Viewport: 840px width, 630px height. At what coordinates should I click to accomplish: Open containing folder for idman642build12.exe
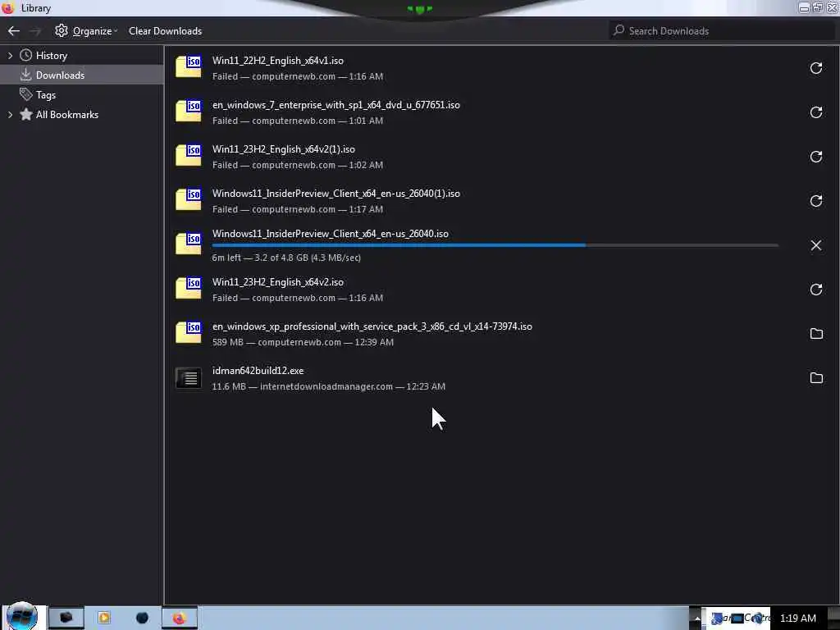point(815,378)
